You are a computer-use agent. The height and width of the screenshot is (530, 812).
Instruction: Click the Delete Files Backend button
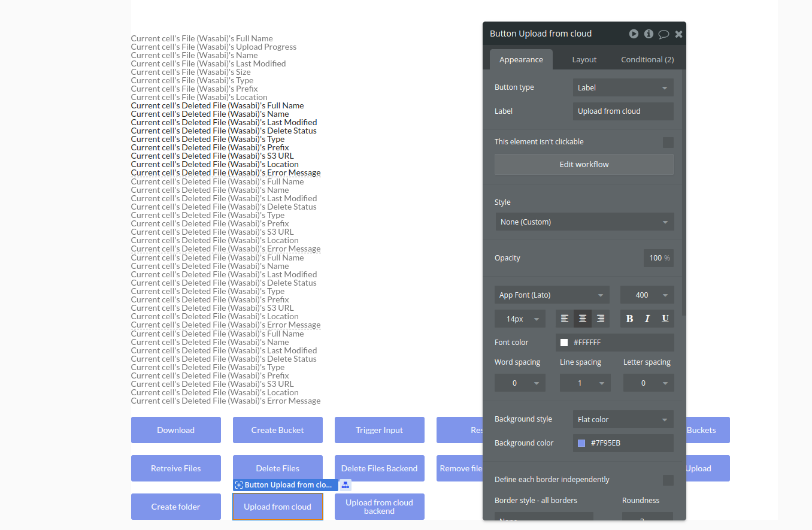[380, 468]
